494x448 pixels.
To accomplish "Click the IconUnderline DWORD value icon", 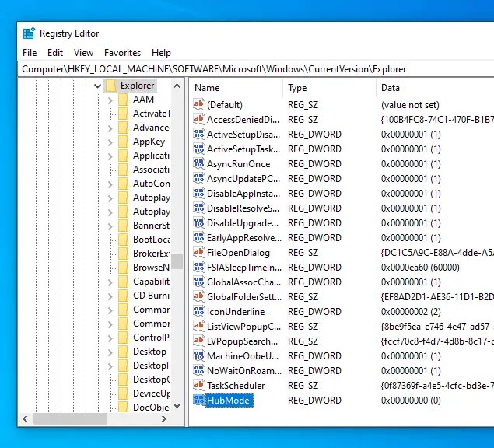I will (x=198, y=312).
